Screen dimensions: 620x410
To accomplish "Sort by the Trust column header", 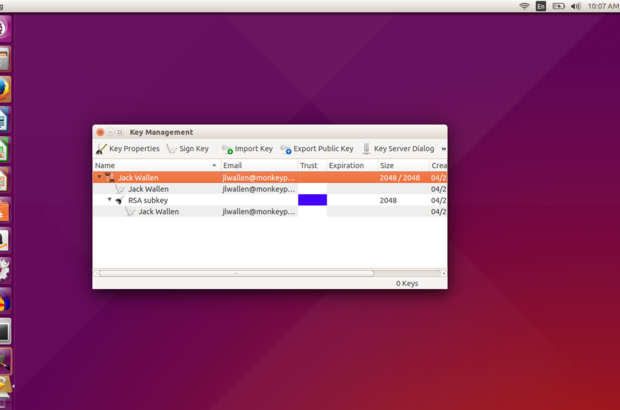I will (x=312, y=165).
